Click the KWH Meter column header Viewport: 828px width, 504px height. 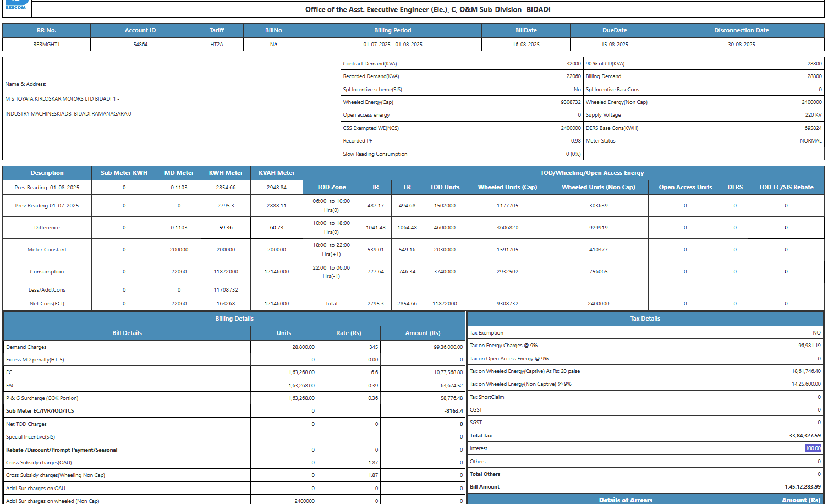[226, 173]
